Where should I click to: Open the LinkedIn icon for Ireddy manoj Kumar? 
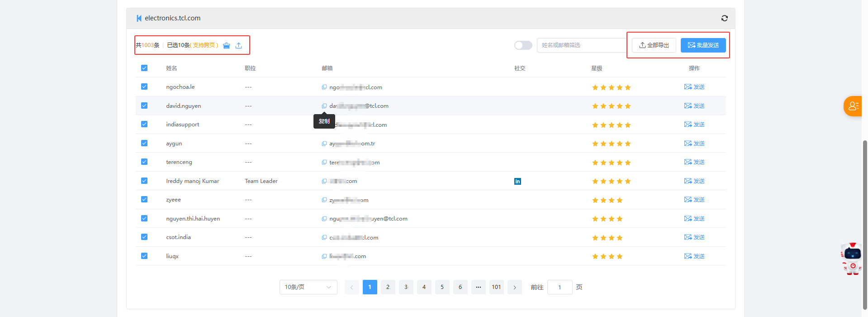[x=517, y=181]
